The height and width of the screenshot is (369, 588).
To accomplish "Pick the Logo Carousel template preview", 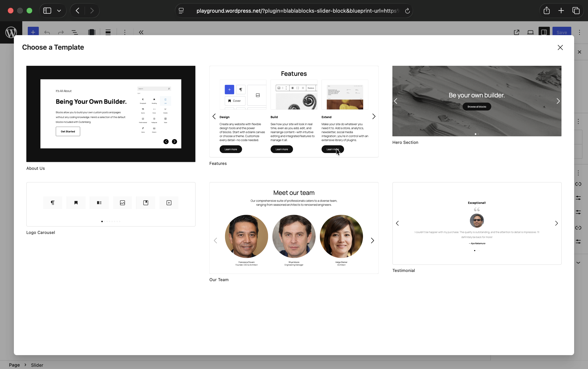I will (x=111, y=204).
